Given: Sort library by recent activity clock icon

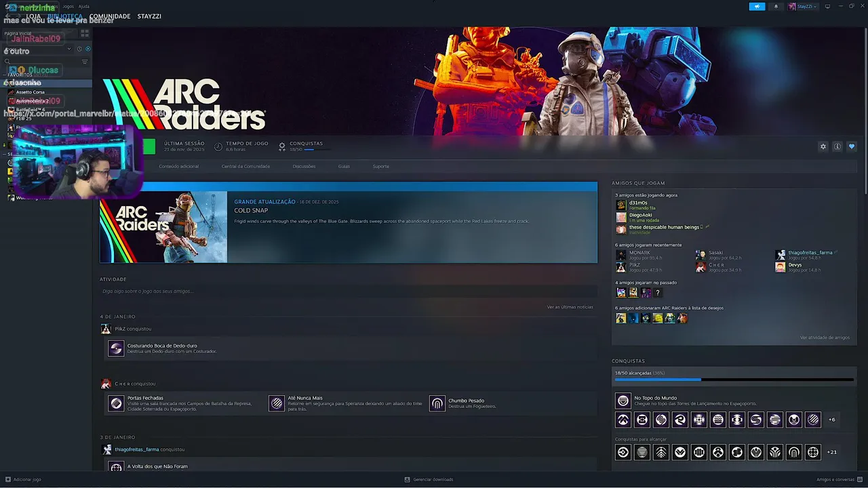Looking at the screenshot, I should (79, 49).
